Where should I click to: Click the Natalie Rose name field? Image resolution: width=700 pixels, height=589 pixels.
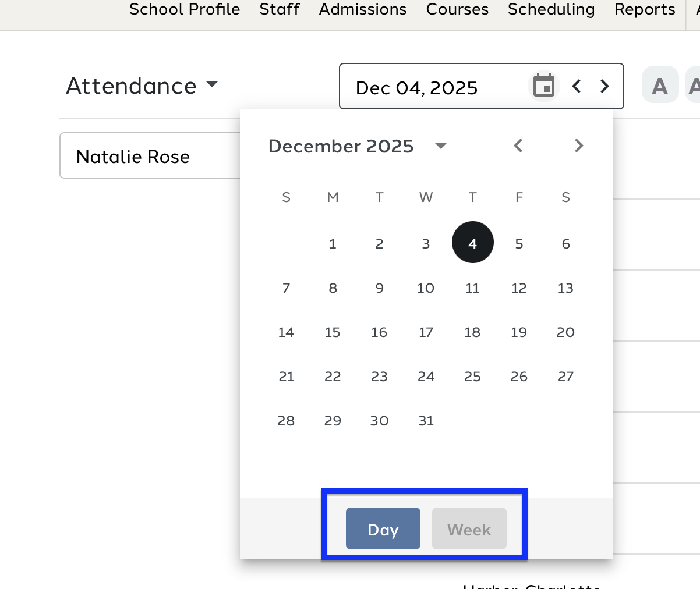(133, 156)
